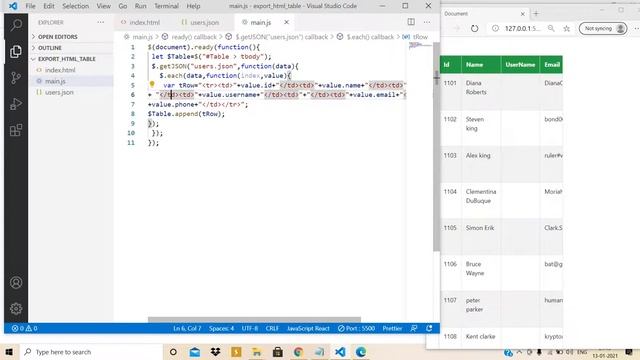Image resolution: width=640 pixels, height=360 pixels.
Task: Click the Name column header in table
Action: (x=481, y=64)
